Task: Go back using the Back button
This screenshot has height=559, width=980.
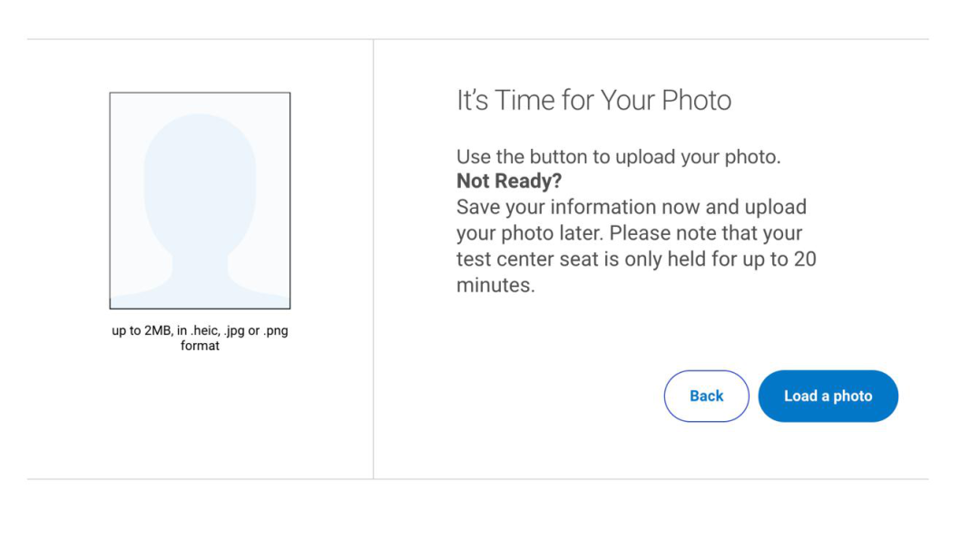Action: click(x=706, y=396)
